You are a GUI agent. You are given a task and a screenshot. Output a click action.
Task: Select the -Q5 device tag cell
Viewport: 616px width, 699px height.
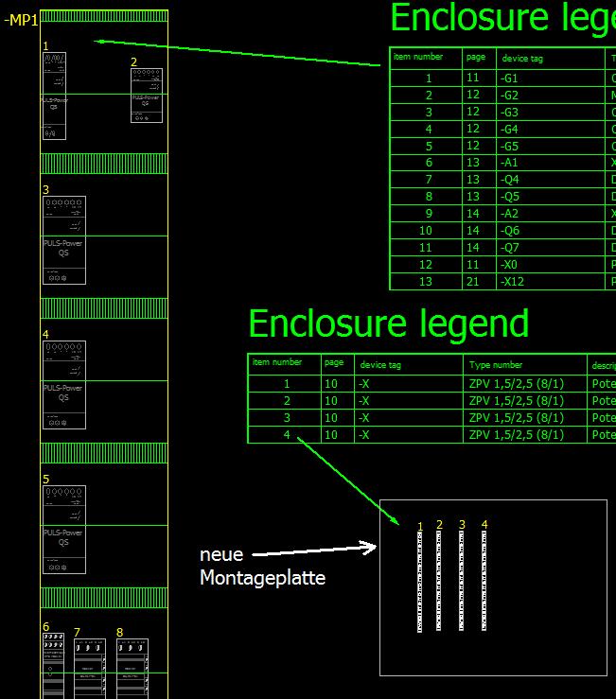click(x=551, y=197)
